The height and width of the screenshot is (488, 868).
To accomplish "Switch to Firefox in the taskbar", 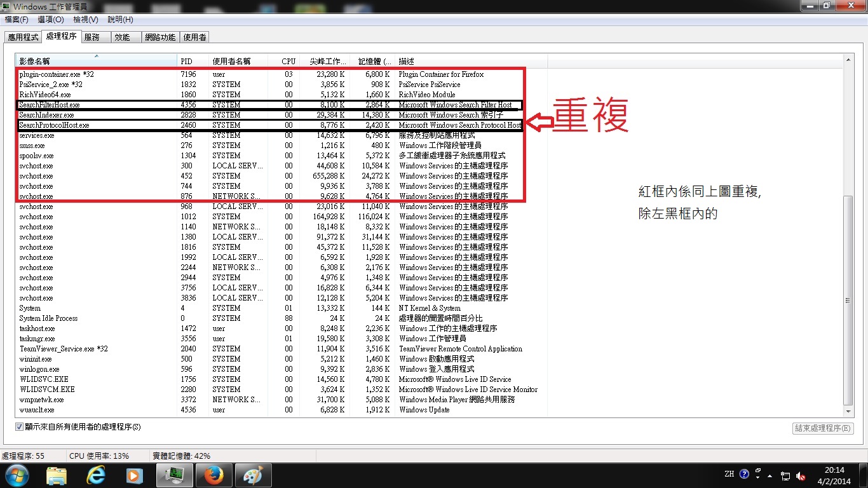I will click(214, 475).
